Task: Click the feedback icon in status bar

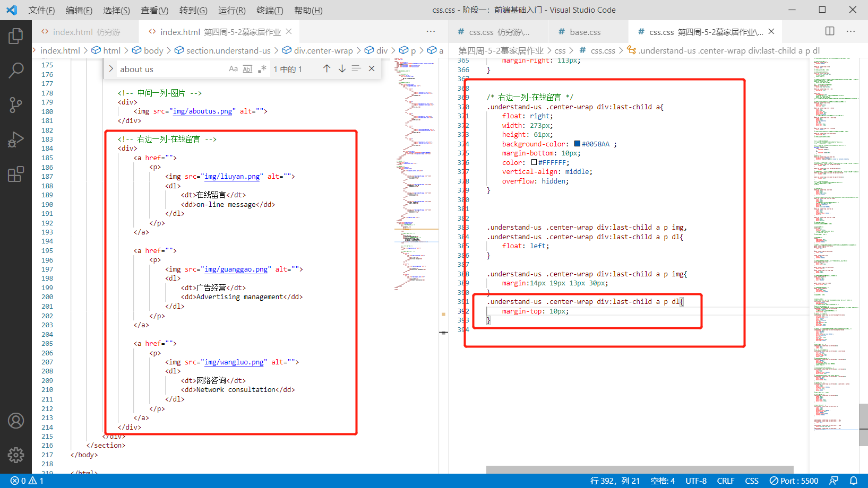Action: pyautogui.click(x=834, y=481)
